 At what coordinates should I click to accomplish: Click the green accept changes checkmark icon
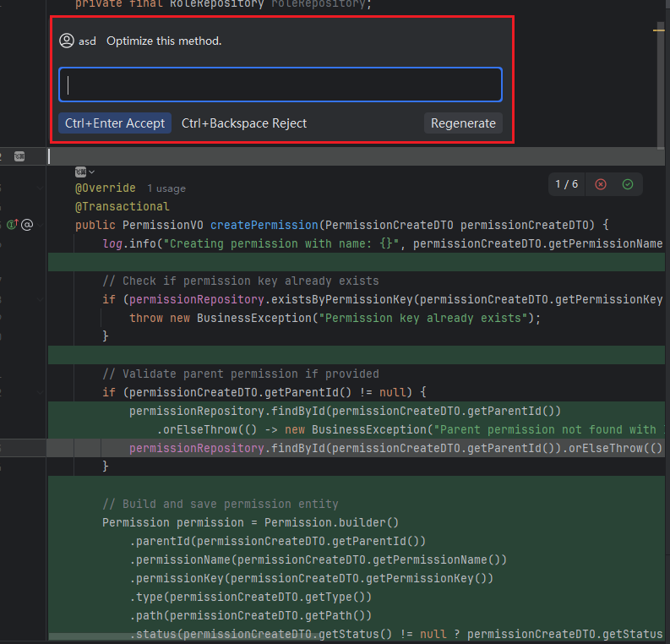point(628,184)
